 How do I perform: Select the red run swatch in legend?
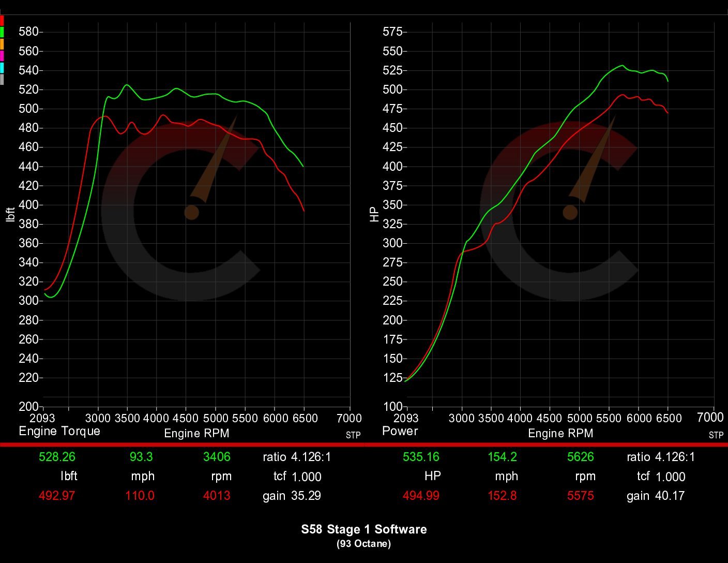click(x=2, y=21)
